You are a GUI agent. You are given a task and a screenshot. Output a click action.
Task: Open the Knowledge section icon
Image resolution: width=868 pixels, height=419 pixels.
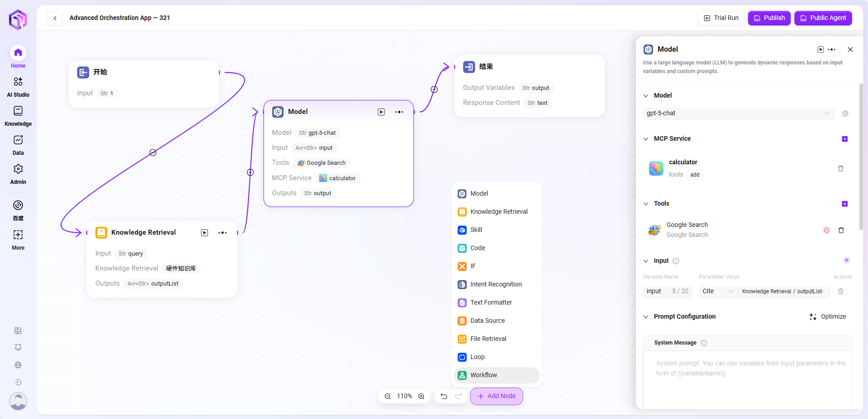[18, 111]
